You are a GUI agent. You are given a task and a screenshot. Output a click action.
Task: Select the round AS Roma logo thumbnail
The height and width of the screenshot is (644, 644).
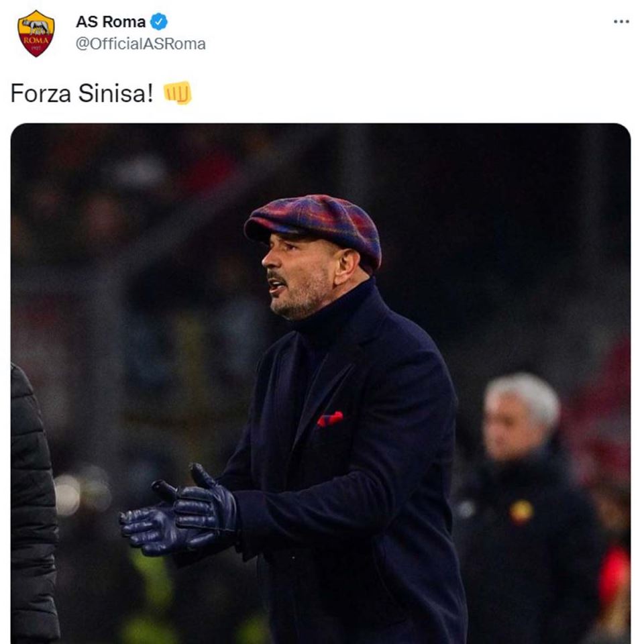[36, 30]
